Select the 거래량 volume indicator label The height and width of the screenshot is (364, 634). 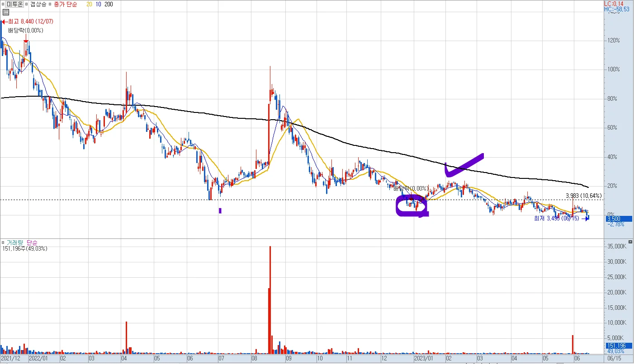pyautogui.click(x=14, y=243)
